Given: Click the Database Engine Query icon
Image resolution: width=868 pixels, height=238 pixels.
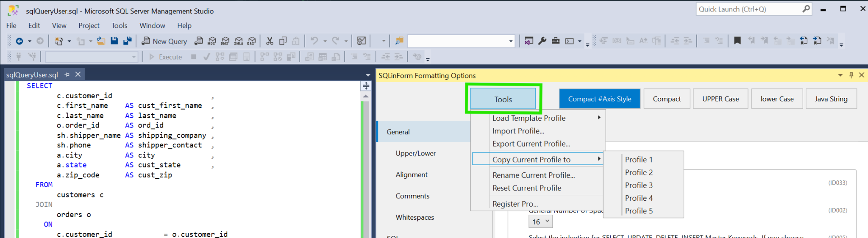Looking at the screenshot, I should pyautogui.click(x=198, y=41).
